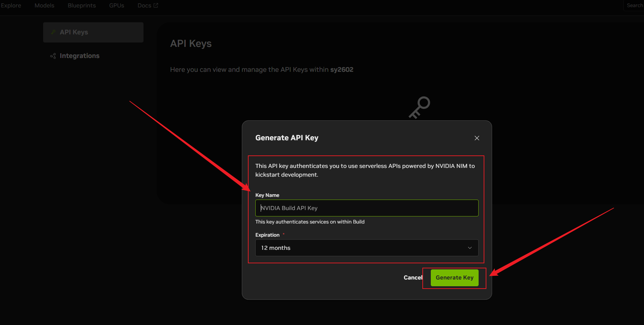Switch to Integrations in the sidebar

(79, 56)
